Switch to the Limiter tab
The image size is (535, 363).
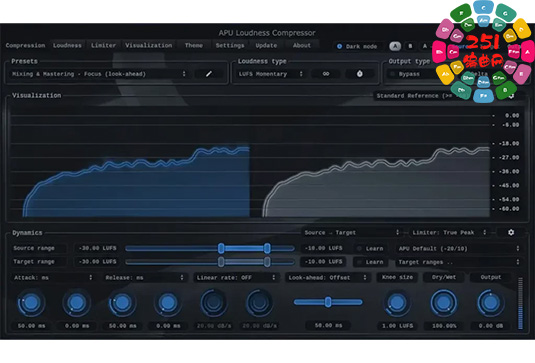[x=103, y=45]
